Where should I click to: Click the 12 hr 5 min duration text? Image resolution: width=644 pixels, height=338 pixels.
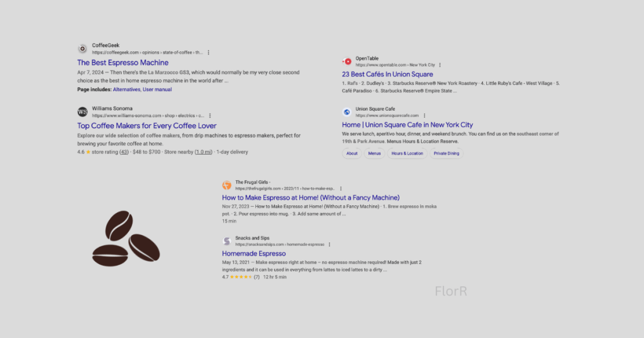point(275,277)
